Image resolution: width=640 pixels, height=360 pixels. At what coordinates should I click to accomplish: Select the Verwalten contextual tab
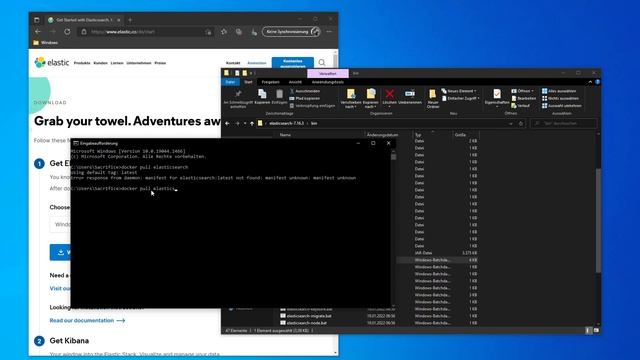328,73
